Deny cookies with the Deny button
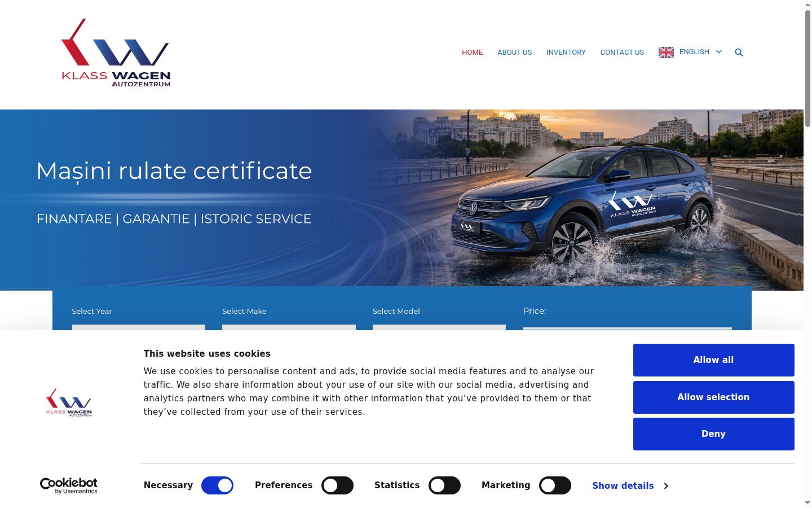Viewport: 812px width, 508px height. [714, 434]
